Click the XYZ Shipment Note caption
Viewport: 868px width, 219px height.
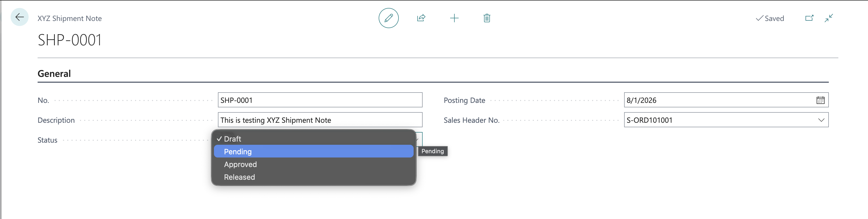click(x=69, y=19)
